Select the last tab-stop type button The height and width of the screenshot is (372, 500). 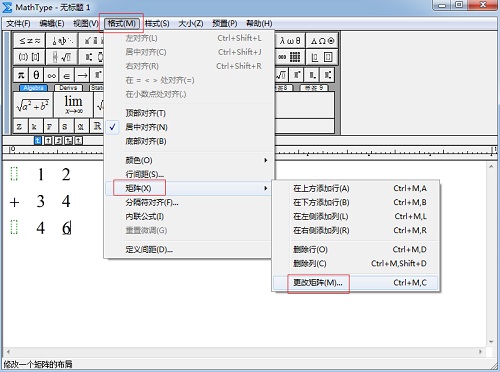78,141
